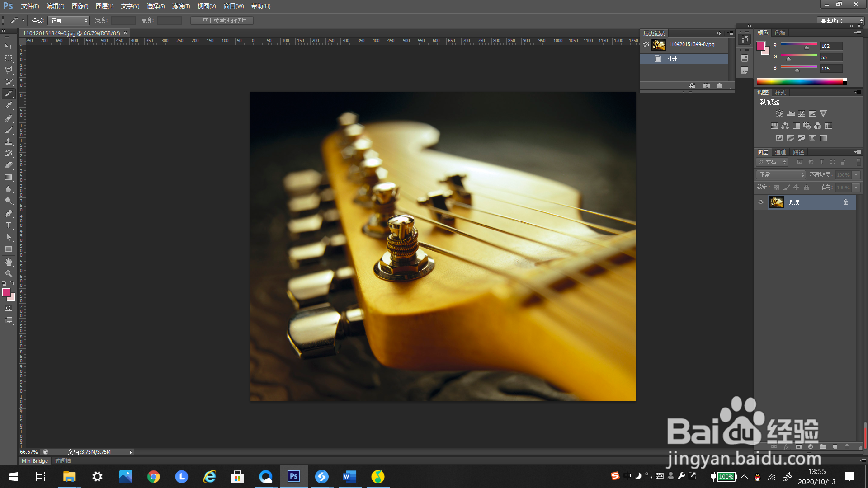The width and height of the screenshot is (868, 488).
Task: Select the Eyedropper tool
Action: coord(9,106)
